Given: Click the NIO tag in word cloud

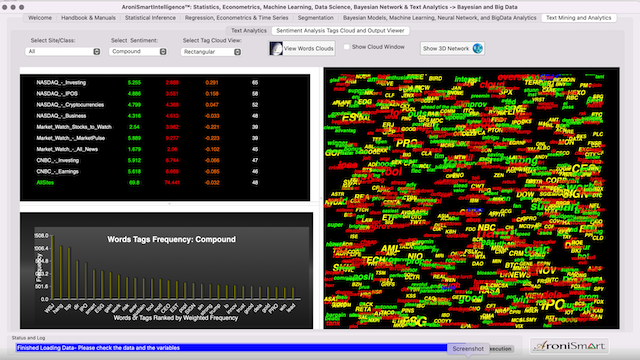Looking at the screenshot, I should coord(415,257).
